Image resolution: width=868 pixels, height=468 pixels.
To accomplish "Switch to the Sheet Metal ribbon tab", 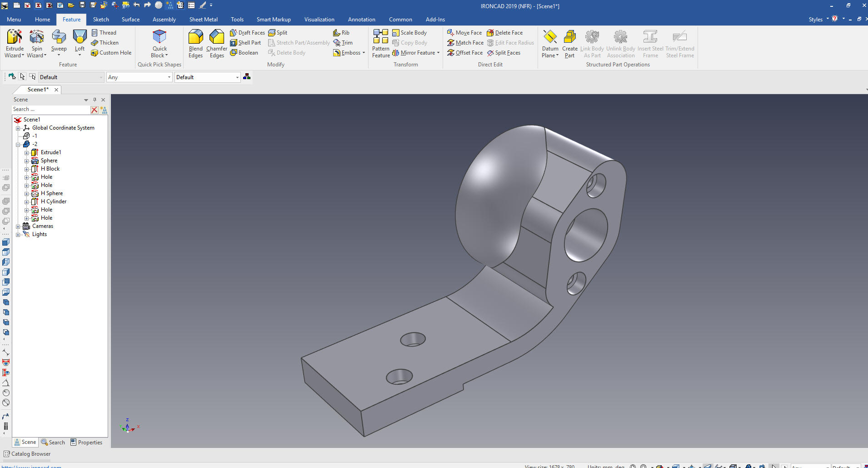I will coord(203,20).
